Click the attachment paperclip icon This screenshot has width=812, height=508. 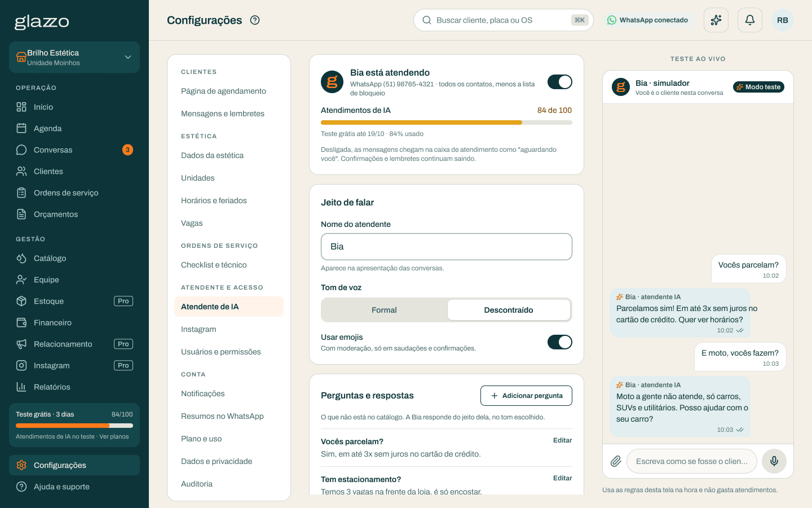[x=616, y=461]
